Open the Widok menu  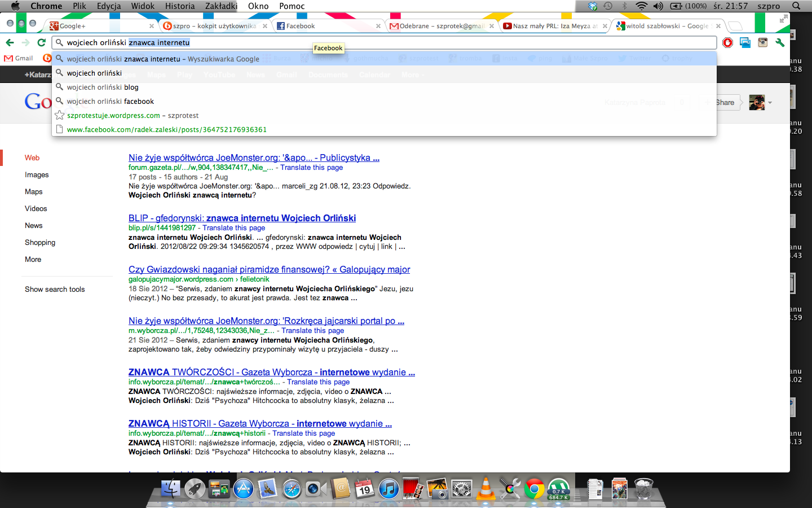(143, 6)
